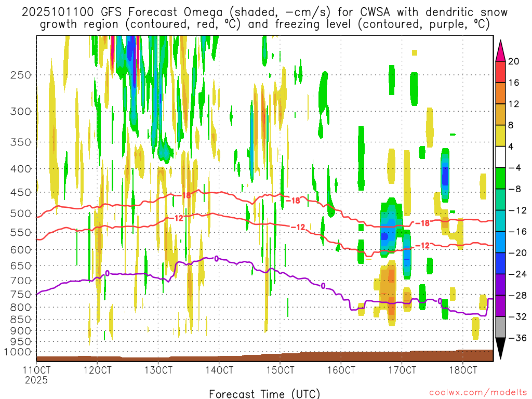This screenshot has width=532, height=399.
Task: Click the 750 pressure level label
Action: click(x=21, y=295)
